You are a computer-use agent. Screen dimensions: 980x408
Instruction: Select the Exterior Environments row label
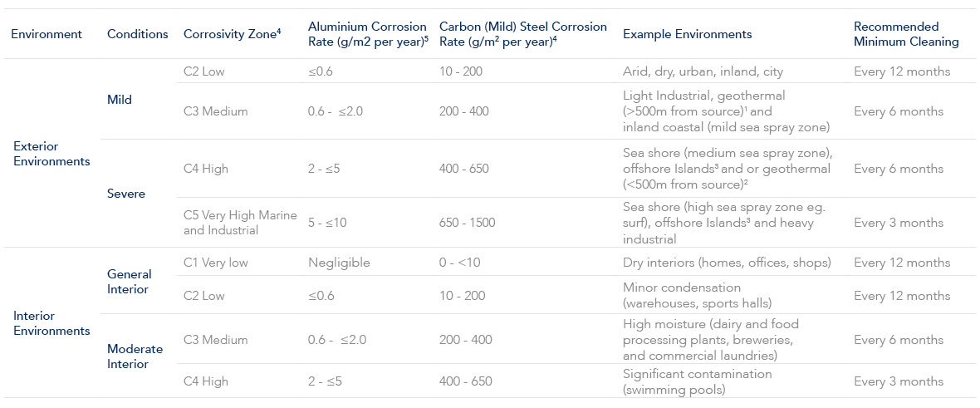pyautogui.click(x=51, y=154)
